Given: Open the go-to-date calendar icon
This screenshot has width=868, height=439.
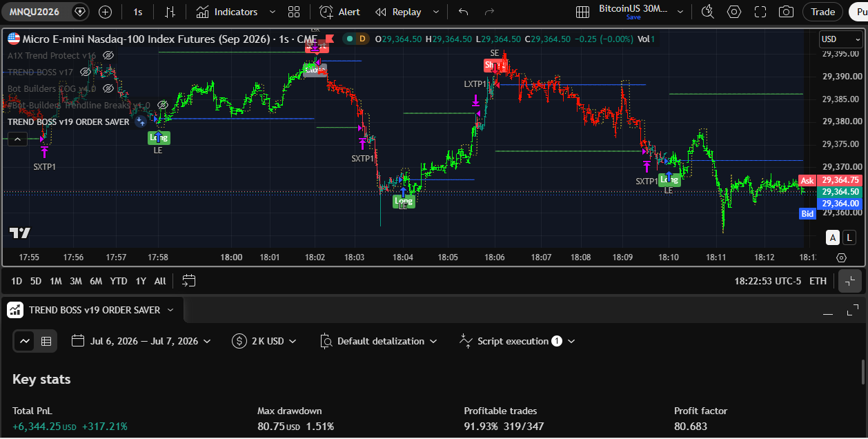Looking at the screenshot, I should (189, 280).
